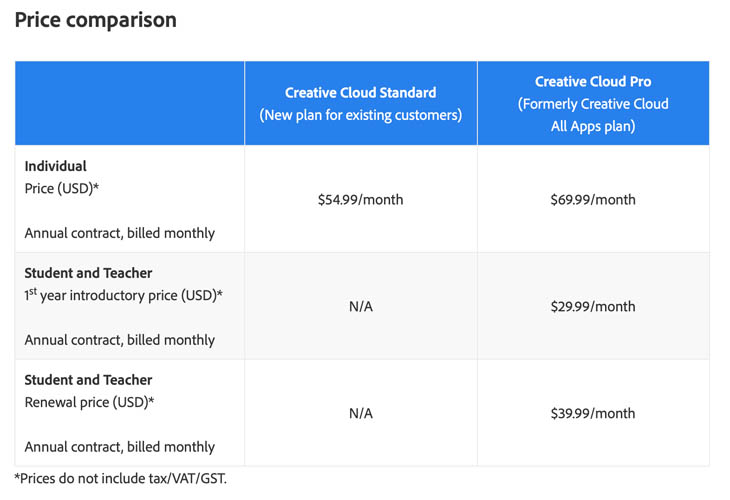Viewport: 730px width, 500px height.
Task: Click the Price comparison heading
Action: (95, 20)
